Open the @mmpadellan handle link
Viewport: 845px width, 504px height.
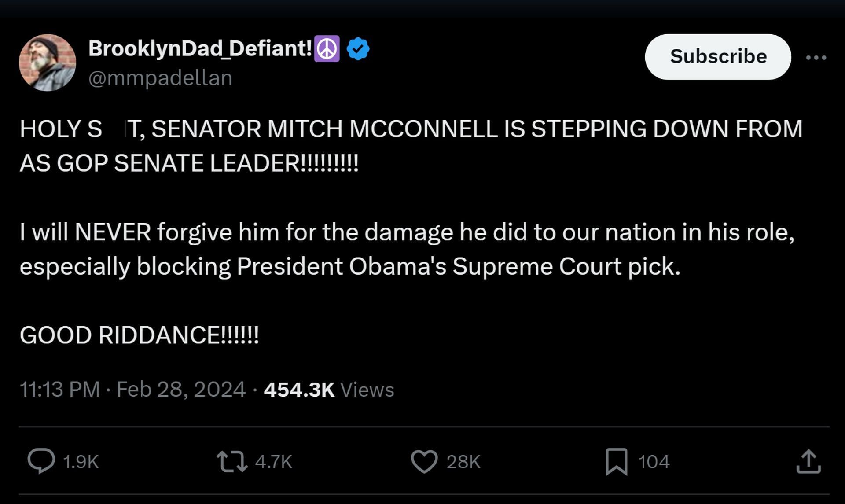160,78
